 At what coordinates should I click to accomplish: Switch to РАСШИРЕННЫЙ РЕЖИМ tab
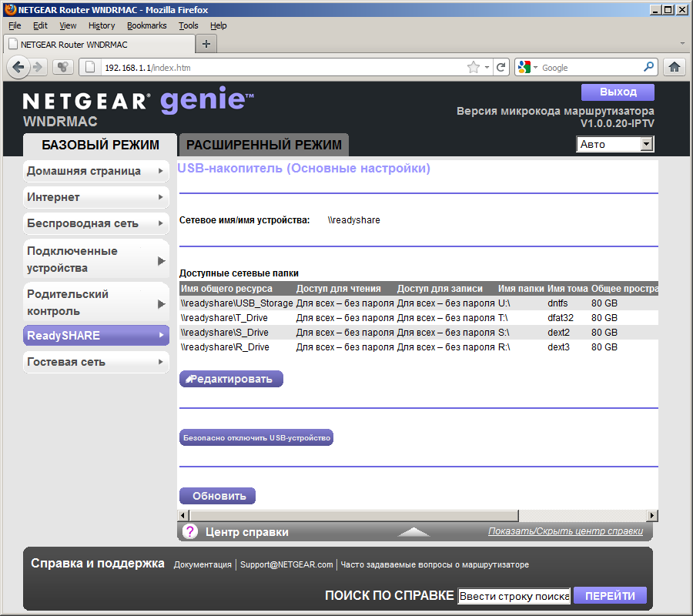[x=264, y=145]
